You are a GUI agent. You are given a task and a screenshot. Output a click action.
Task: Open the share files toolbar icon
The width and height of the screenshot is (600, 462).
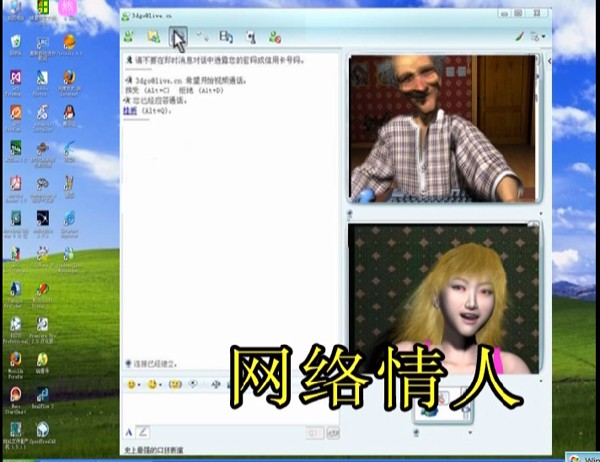click(153, 37)
